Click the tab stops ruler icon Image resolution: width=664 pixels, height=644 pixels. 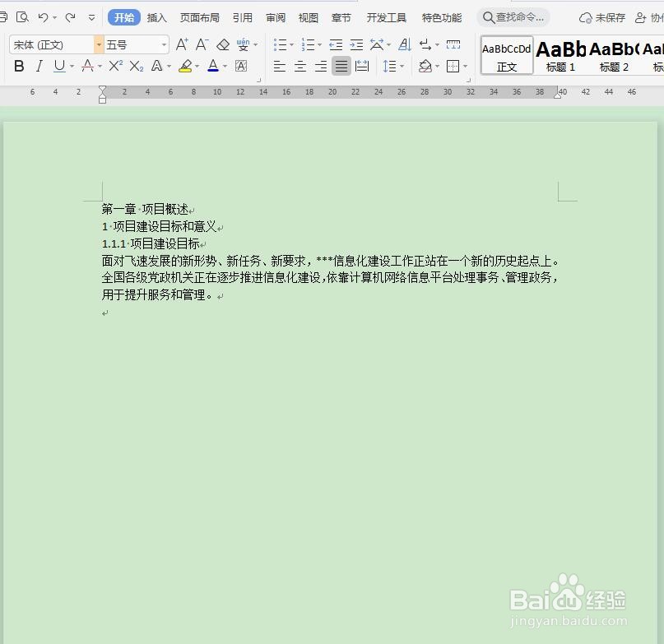tap(453, 44)
